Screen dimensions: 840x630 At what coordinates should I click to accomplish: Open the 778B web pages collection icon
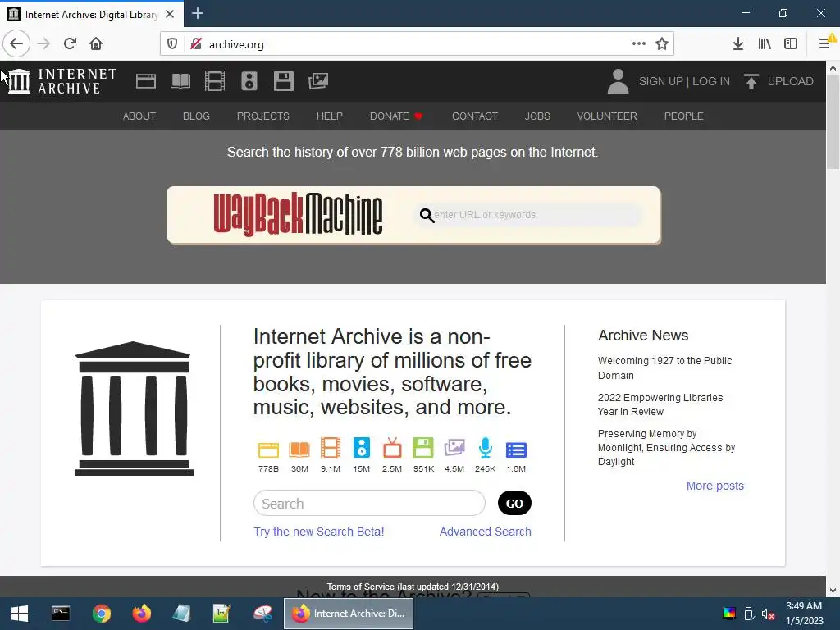pos(268,449)
